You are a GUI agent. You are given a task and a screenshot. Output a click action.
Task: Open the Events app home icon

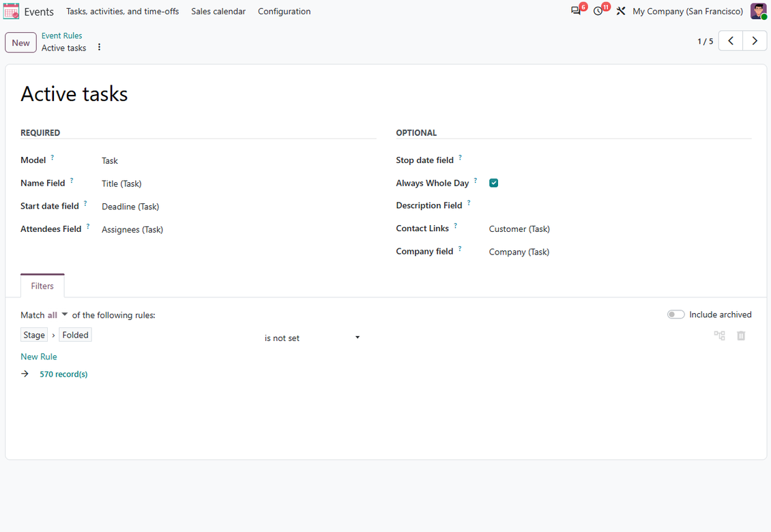click(x=11, y=12)
